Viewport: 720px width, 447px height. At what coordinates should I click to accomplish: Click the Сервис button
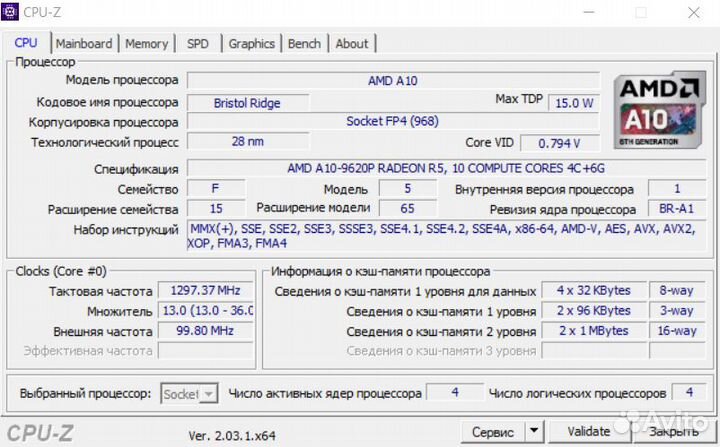click(493, 432)
